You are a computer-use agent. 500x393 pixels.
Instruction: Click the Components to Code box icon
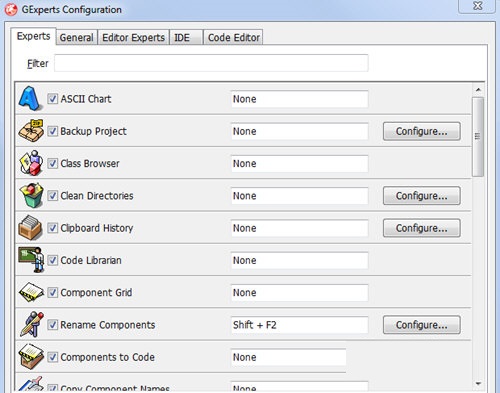coord(31,357)
